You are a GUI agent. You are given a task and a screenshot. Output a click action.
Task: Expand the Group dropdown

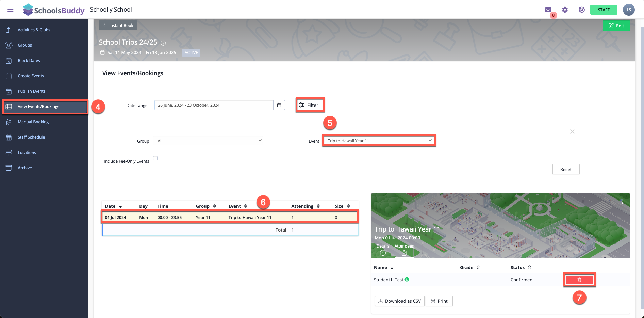coord(208,141)
